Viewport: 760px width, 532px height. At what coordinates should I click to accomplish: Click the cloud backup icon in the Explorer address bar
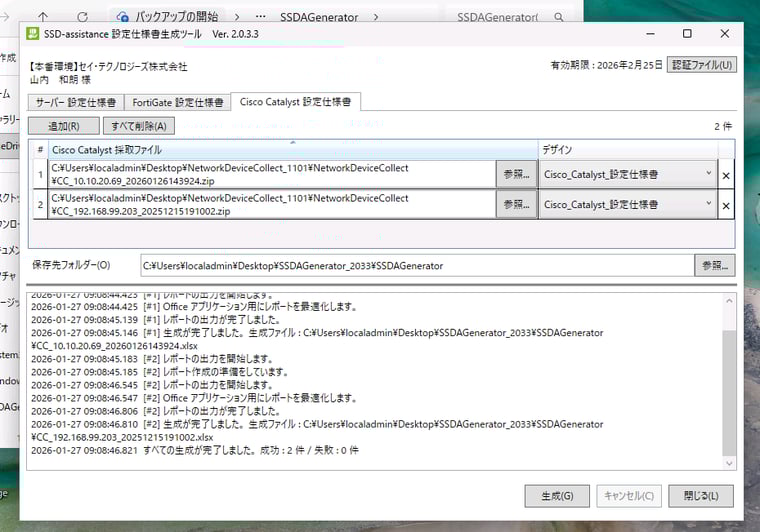coord(122,17)
